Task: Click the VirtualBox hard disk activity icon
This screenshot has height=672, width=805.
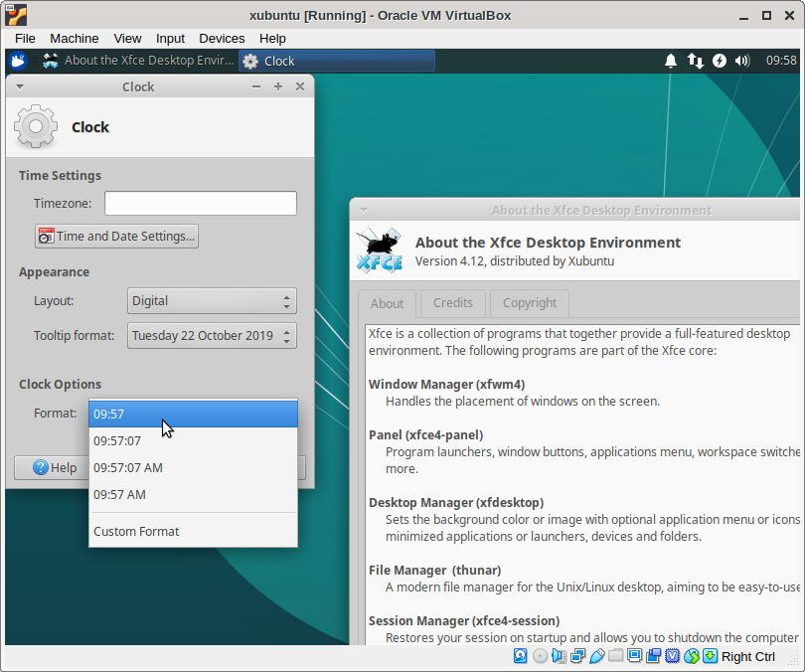Action: coord(521,656)
